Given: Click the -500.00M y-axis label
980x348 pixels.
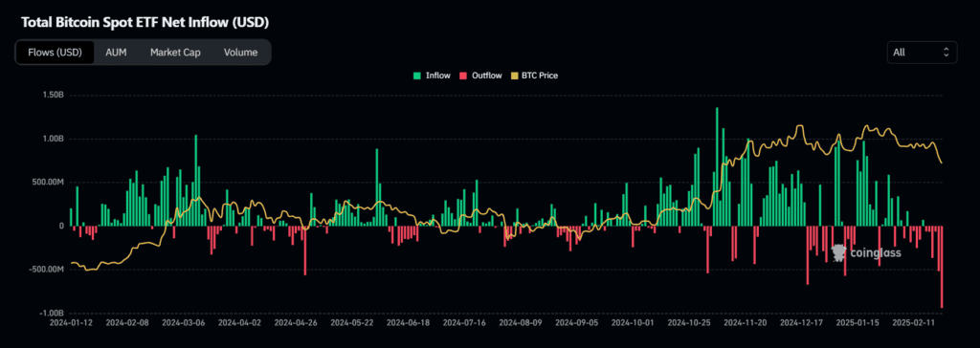Looking at the screenshot, I should tap(46, 270).
